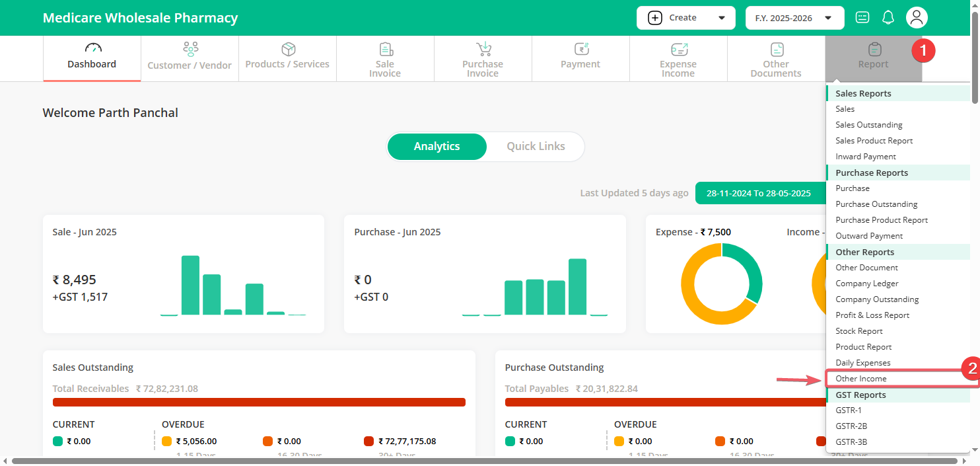This screenshot has height=466, width=980.
Task: Select Purchase Outstanding report
Action: coord(876,204)
